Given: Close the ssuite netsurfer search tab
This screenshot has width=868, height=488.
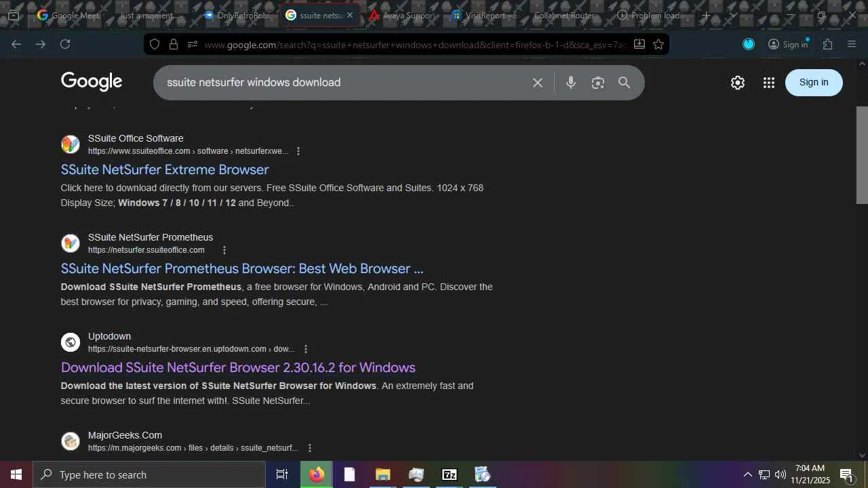Looking at the screenshot, I should click(350, 15).
